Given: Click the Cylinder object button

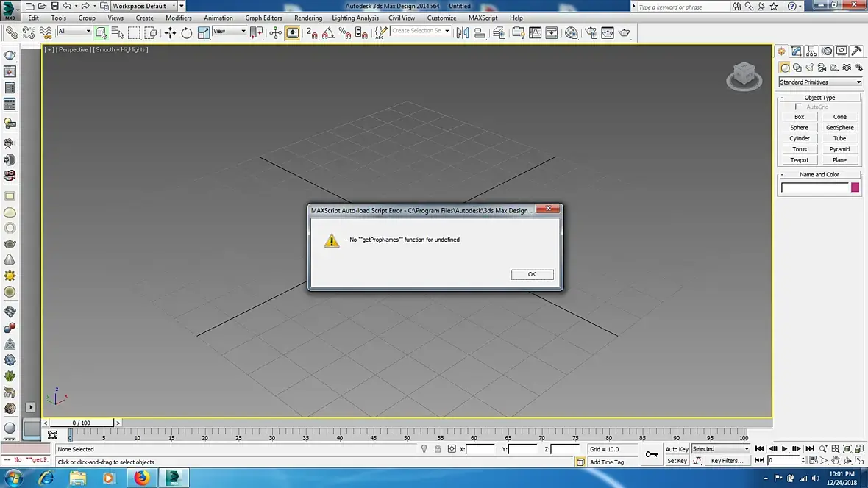Looking at the screenshot, I should tap(800, 138).
